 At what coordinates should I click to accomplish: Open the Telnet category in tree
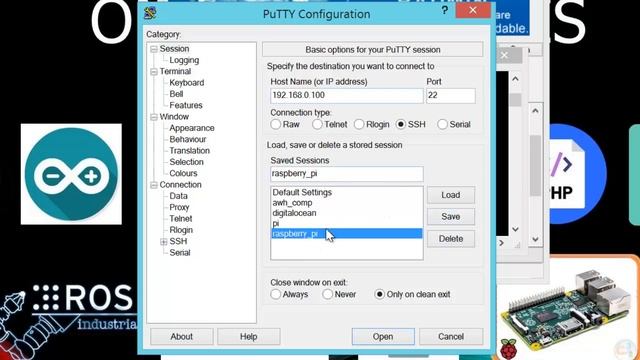[180, 219]
